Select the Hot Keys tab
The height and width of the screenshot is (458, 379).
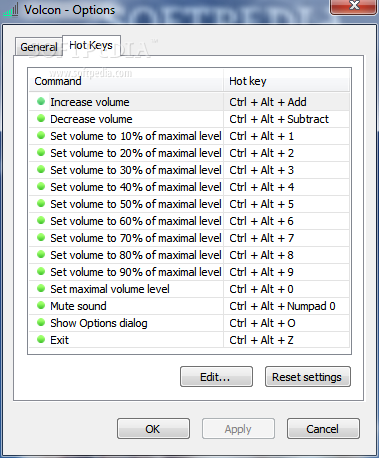tap(91, 45)
